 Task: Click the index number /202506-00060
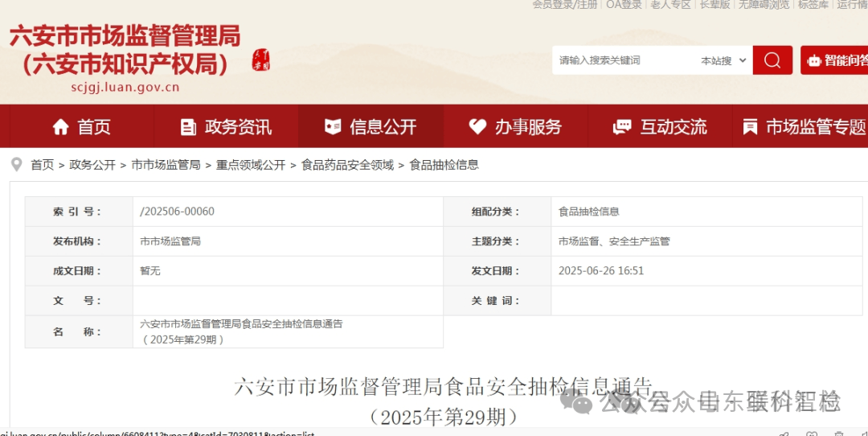coord(177,211)
